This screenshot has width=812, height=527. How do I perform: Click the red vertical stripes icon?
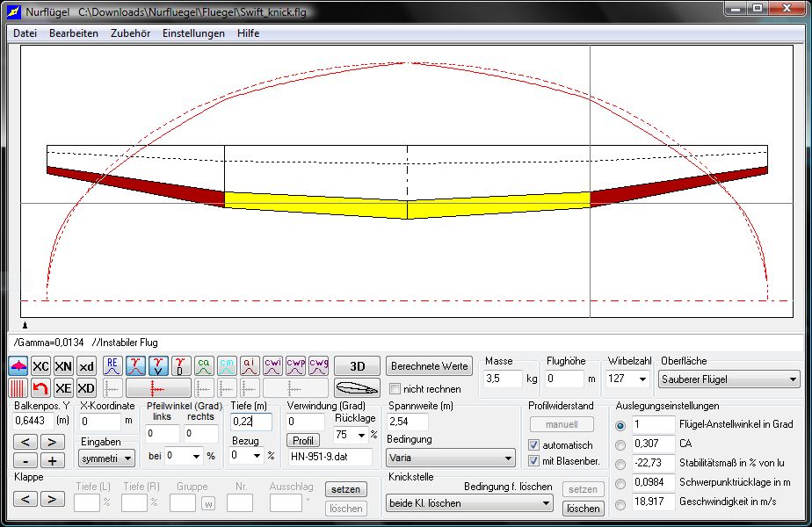coord(18,388)
